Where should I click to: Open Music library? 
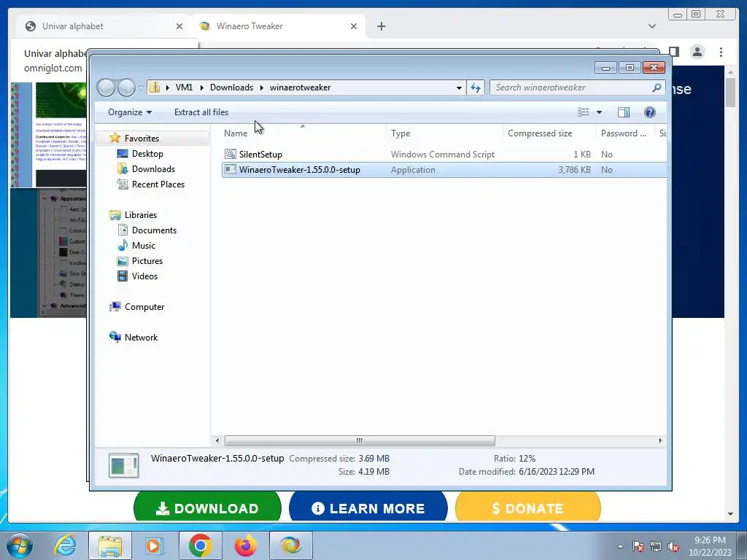pyautogui.click(x=144, y=245)
